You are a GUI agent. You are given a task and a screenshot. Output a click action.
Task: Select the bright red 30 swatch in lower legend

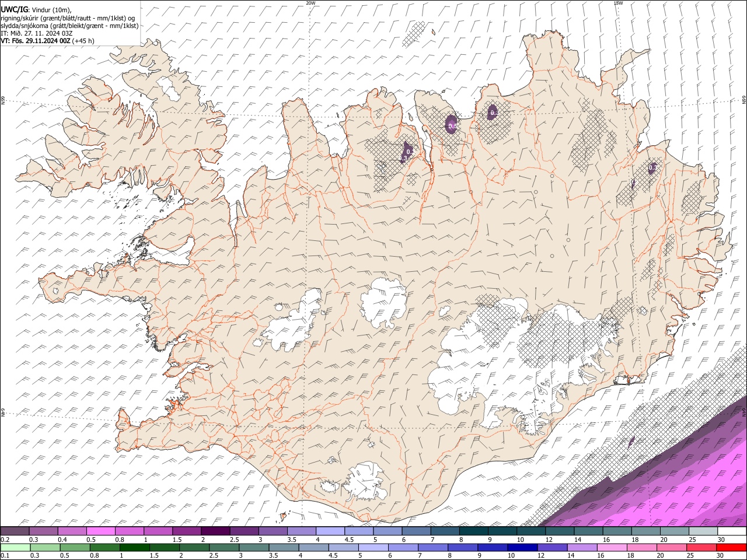731,547
